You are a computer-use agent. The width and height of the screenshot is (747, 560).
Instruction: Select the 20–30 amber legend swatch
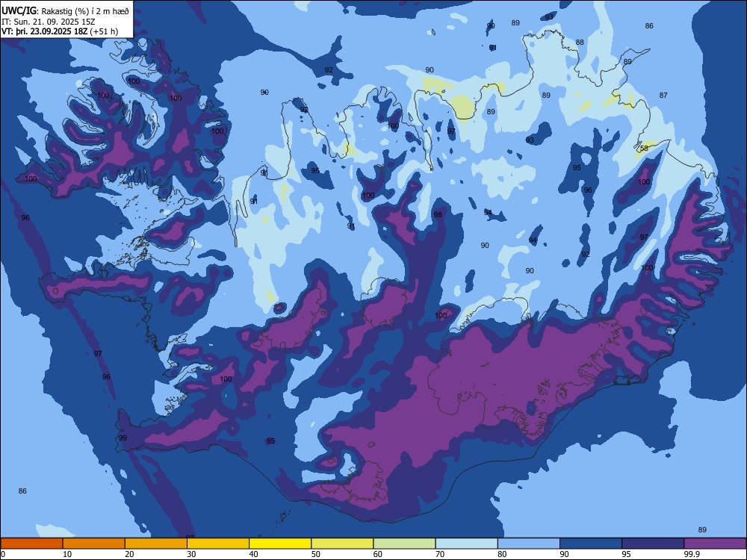point(156,544)
